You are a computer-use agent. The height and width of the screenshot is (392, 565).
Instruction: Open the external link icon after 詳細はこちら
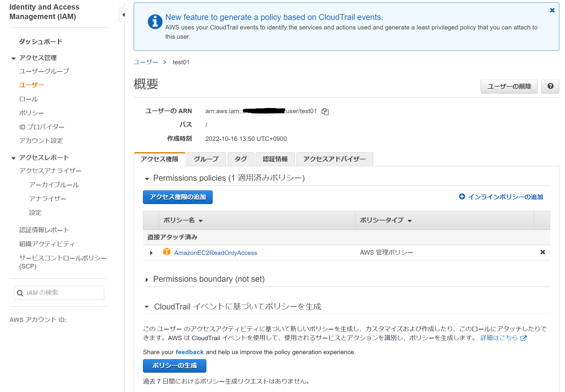(524, 338)
